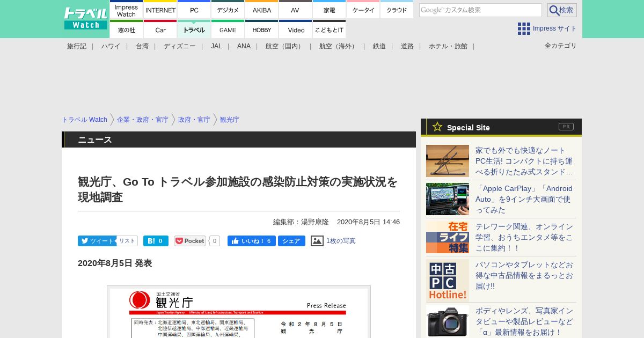This screenshot has width=644, height=338.
Task: Open the クラウド Watch tab
Action: tap(397, 10)
